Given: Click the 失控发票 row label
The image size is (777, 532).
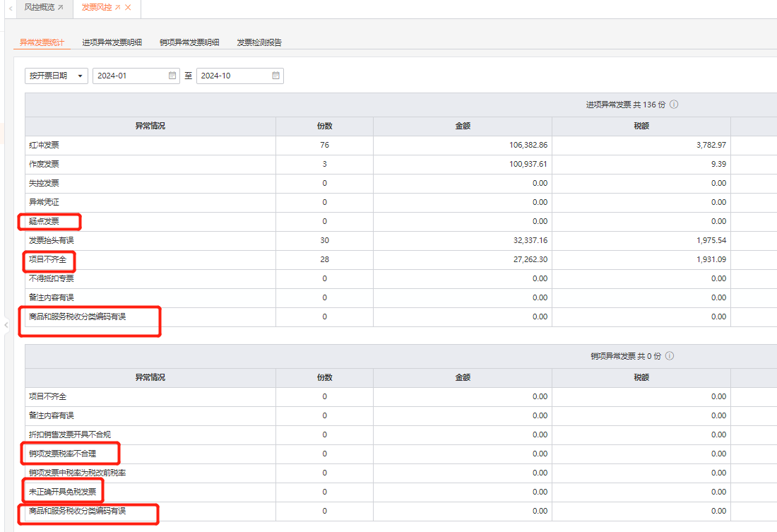Looking at the screenshot, I should 44,183.
